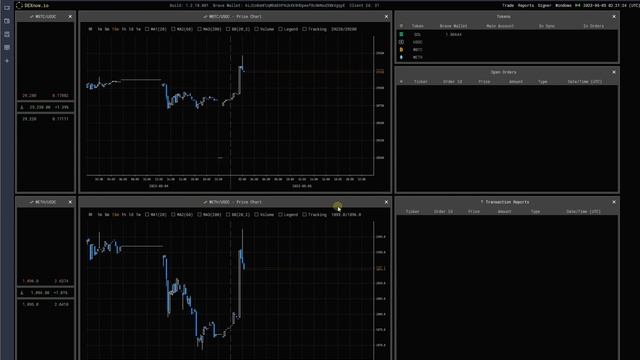Click the Brave Wallet column header in Tokens
The image size is (640, 360).
pos(453,26)
